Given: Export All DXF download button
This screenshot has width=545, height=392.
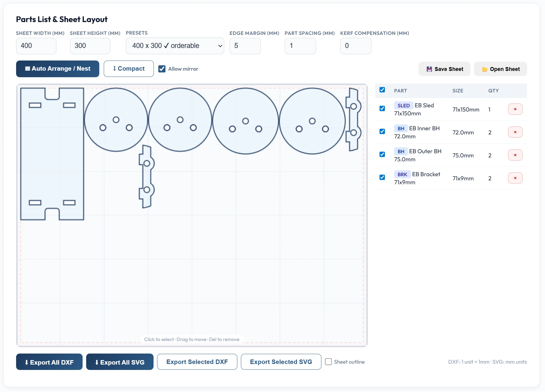Looking at the screenshot, I should (49, 362).
